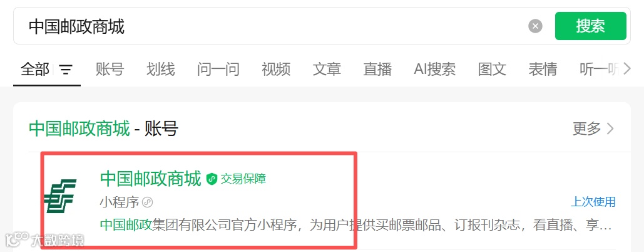Open the 表情 tab
644x252 pixels.
[x=543, y=69]
